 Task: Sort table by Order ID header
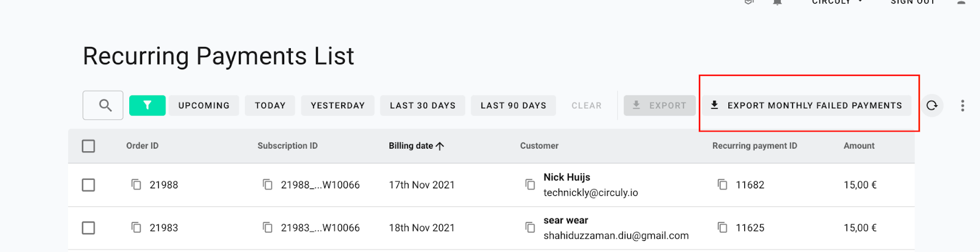click(x=142, y=146)
